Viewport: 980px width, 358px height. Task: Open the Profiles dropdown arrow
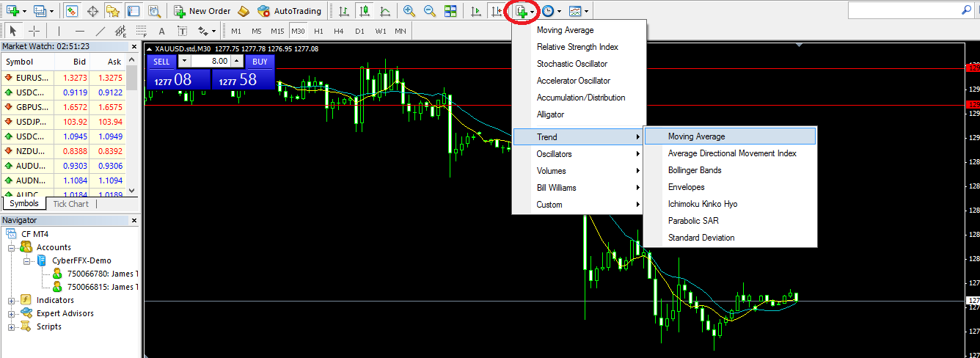click(51, 12)
